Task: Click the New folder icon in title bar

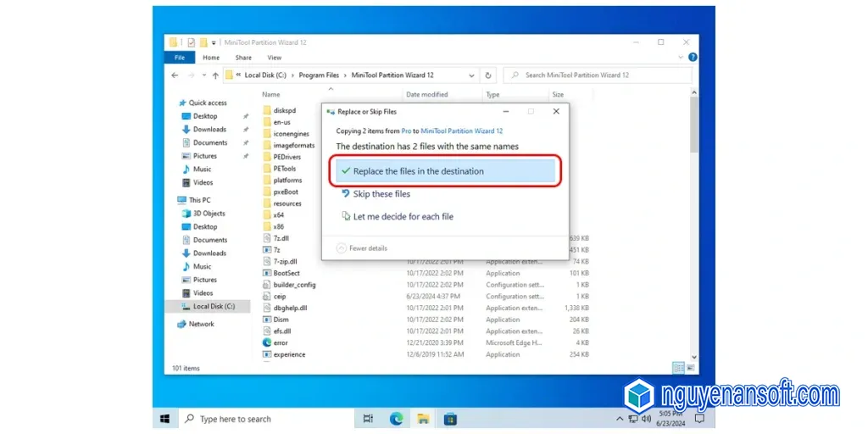Action: [x=203, y=42]
